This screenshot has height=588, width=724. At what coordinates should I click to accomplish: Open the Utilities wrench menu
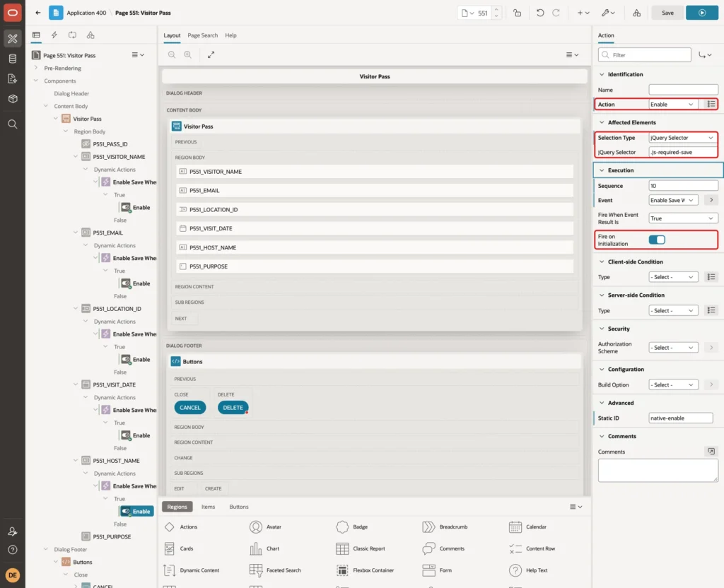(608, 13)
